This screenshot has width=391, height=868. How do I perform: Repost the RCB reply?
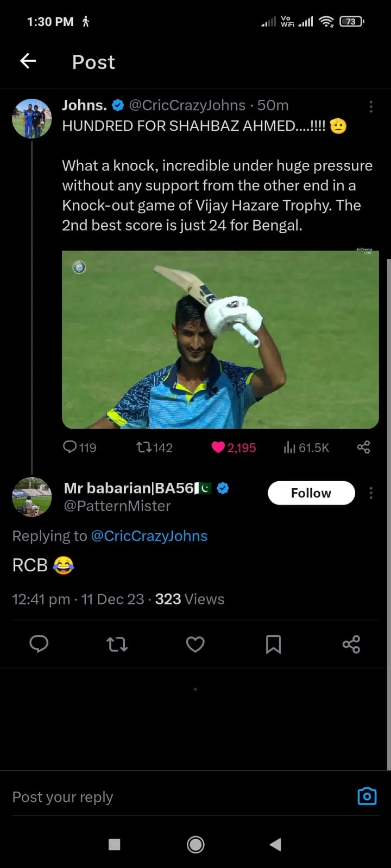point(117,644)
